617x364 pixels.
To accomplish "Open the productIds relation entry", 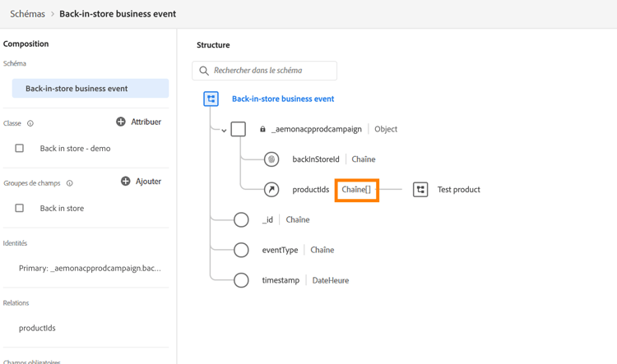I will tap(37, 328).
